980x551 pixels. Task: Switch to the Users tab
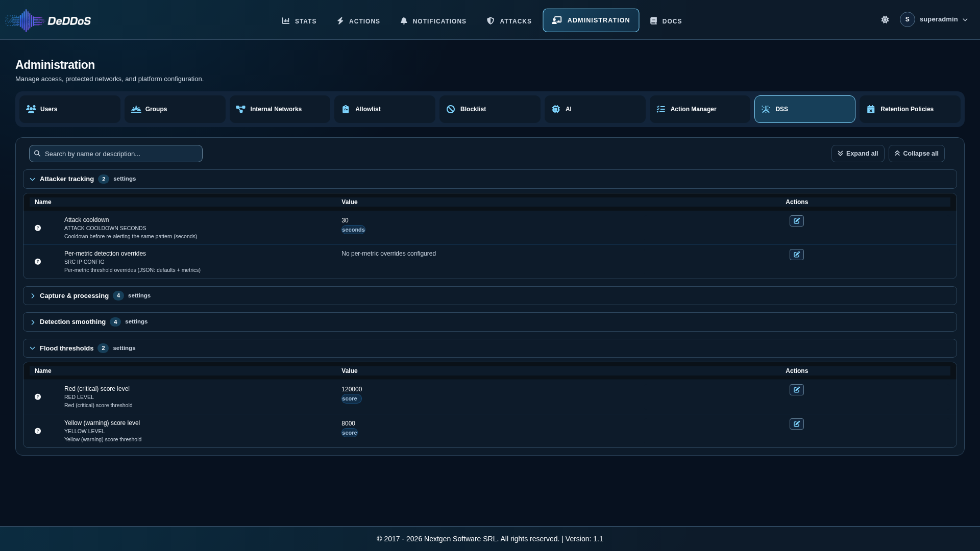[x=70, y=109]
